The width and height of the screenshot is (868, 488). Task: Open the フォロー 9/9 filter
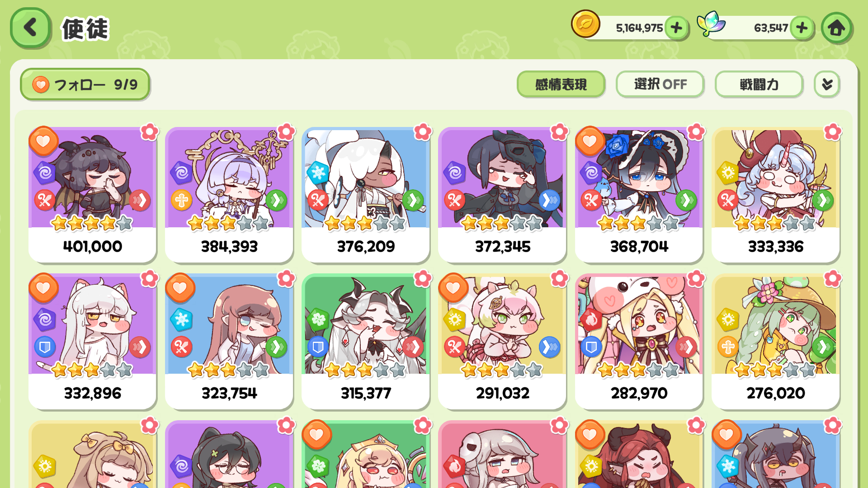coord(85,84)
